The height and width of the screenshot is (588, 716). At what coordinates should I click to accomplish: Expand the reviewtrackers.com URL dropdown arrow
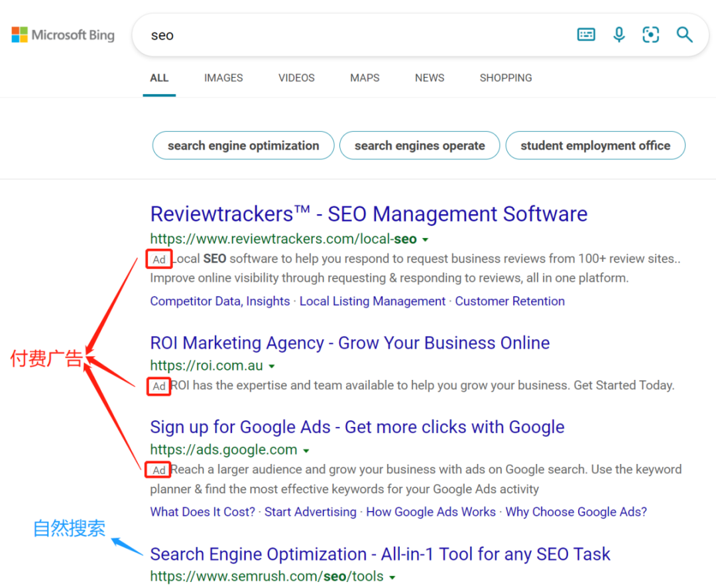tap(425, 239)
